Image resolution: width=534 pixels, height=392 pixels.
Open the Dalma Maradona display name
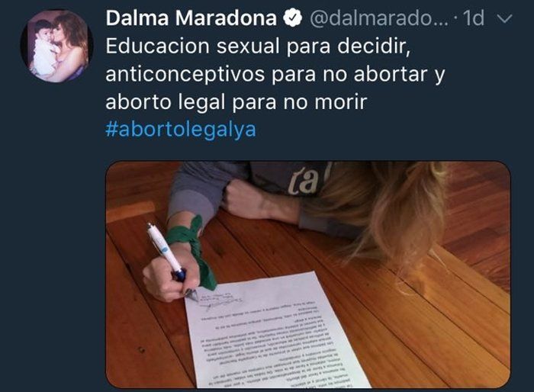coord(191,18)
